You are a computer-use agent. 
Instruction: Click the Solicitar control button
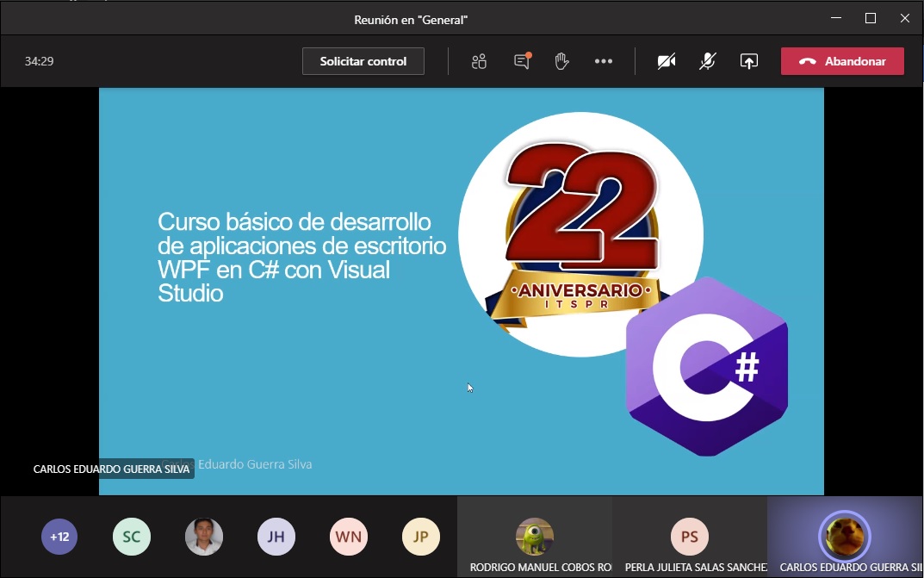pos(363,61)
